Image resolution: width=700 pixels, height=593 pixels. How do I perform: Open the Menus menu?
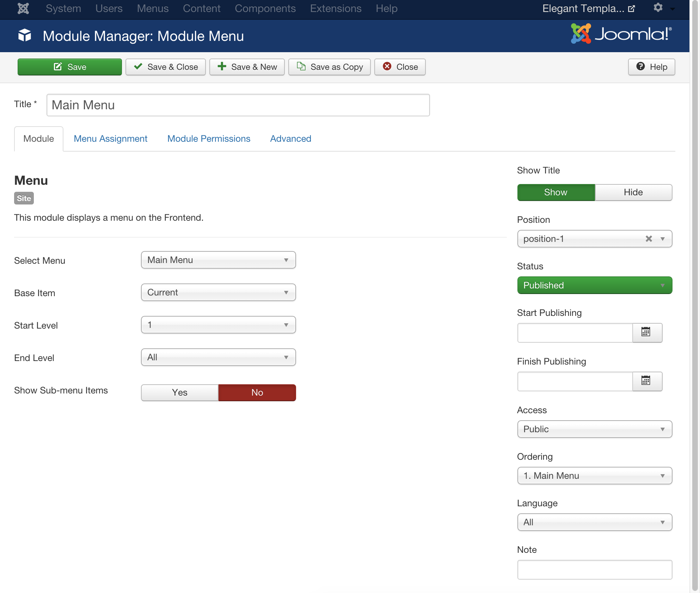[153, 8]
